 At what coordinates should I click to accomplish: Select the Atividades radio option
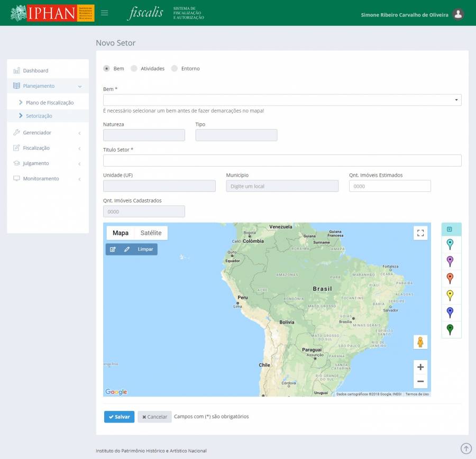[134, 68]
